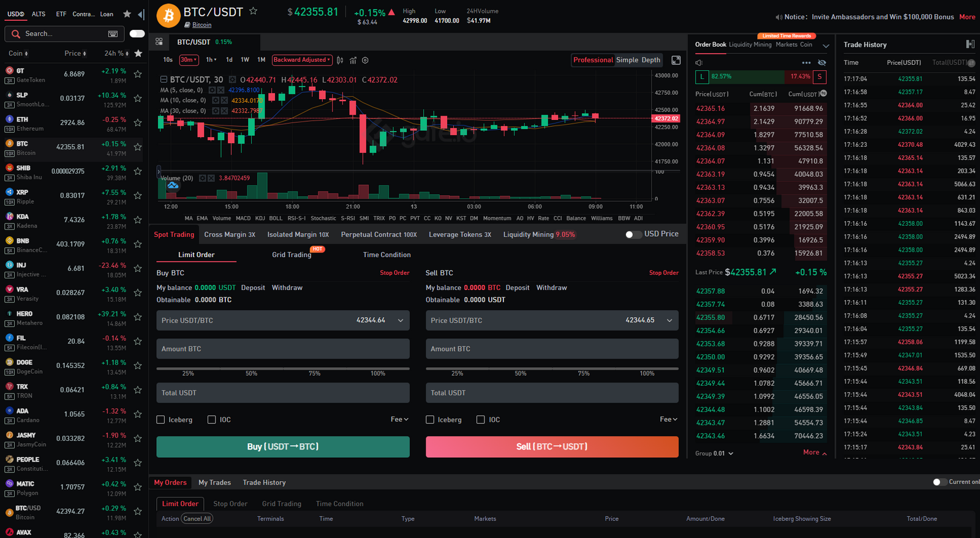Toggle the switch next to coin search
The width and height of the screenshot is (980, 538).
[x=137, y=34]
